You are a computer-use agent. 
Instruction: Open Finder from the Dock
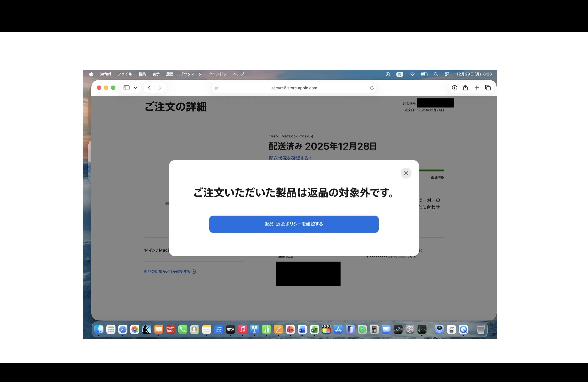[99, 329]
